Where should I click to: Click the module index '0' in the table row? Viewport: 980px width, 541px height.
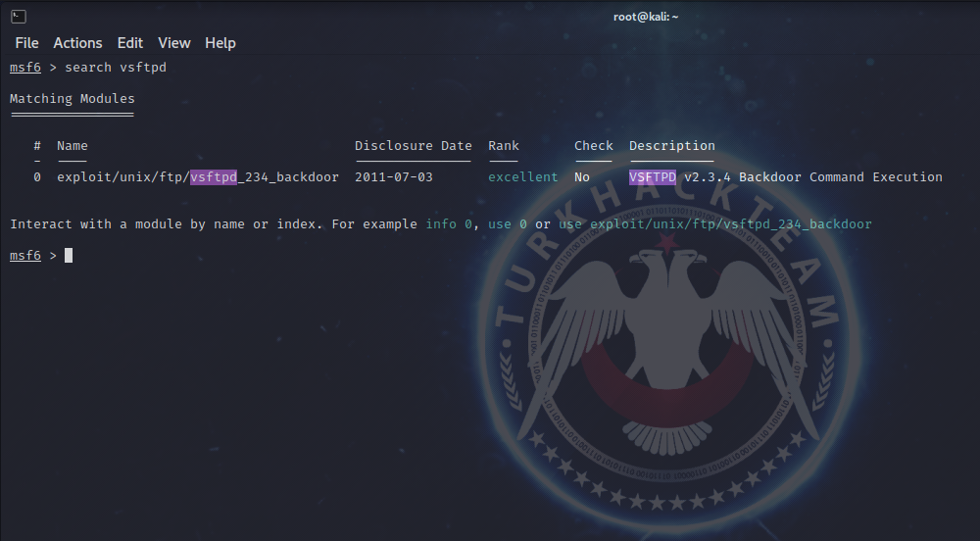click(37, 177)
